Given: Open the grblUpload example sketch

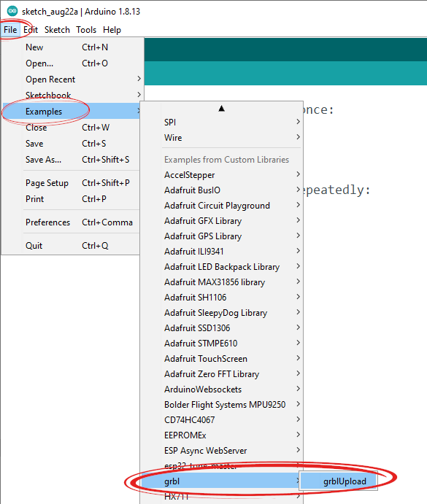Looking at the screenshot, I should (x=338, y=481).
